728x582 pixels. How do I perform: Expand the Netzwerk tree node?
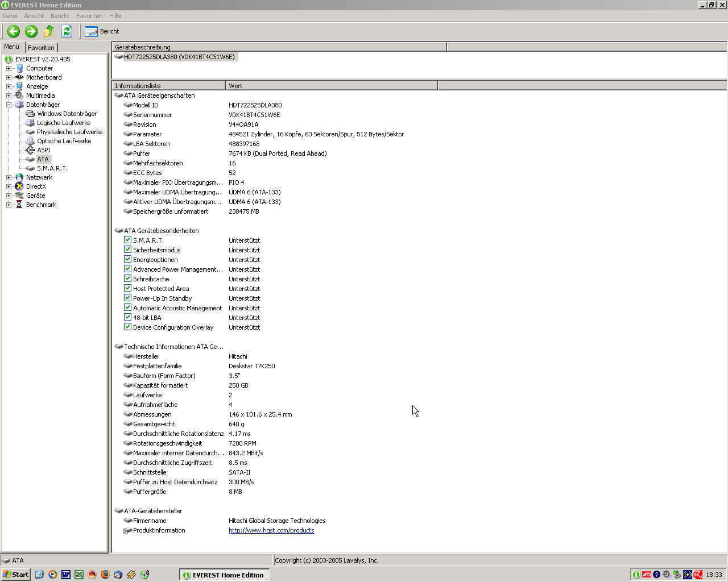tap(9, 177)
